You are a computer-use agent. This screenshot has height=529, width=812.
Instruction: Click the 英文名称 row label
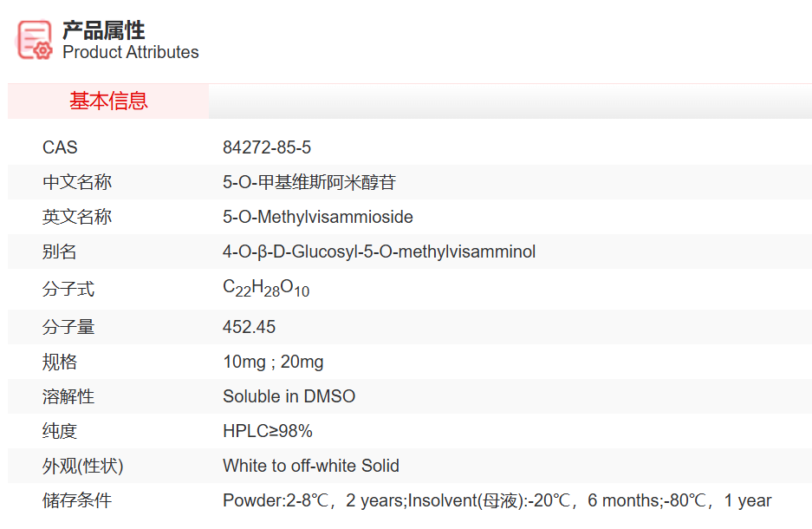(77, 218)
